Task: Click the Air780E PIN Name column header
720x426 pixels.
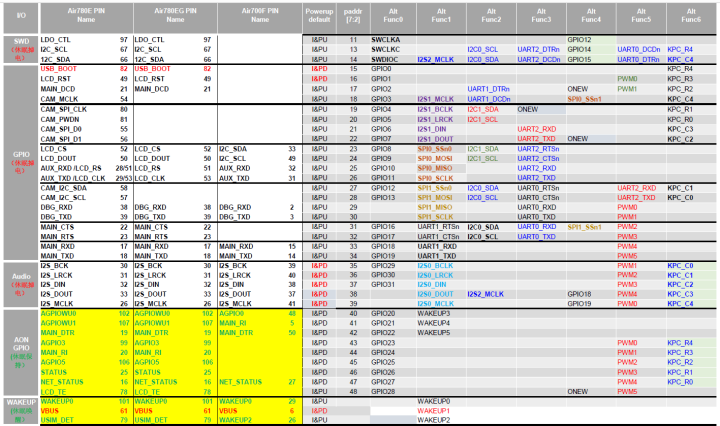Action: click(87, 17)
